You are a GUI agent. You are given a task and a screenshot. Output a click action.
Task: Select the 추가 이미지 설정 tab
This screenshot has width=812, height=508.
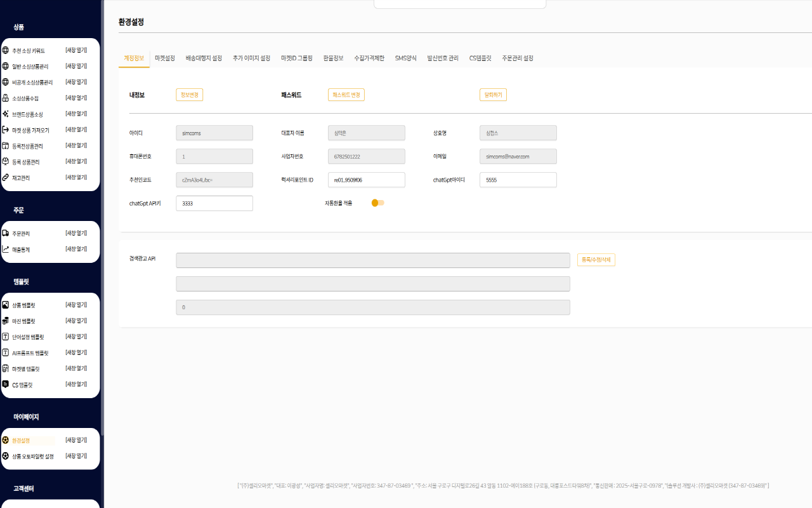[x=251, y=58]
